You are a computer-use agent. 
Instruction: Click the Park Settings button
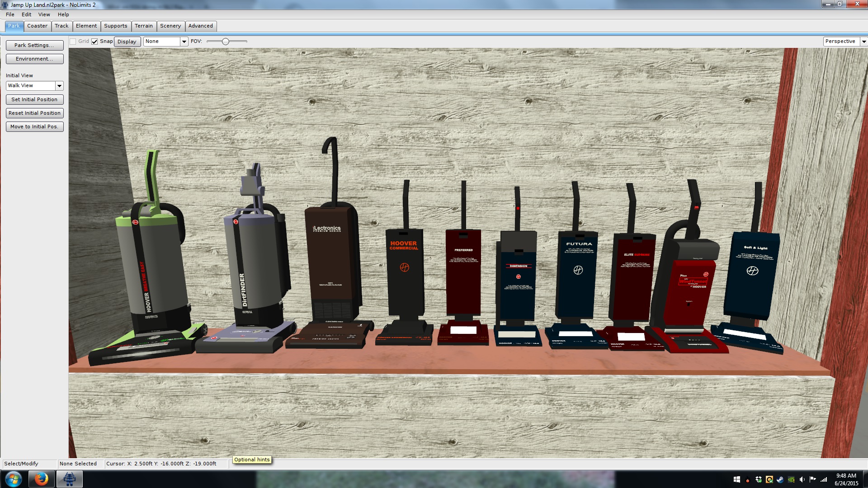tap(34, 45)
